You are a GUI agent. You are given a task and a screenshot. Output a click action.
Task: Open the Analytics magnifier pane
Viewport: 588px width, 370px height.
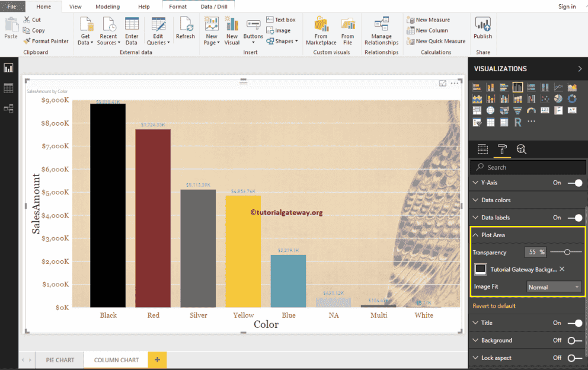(521, 149)
